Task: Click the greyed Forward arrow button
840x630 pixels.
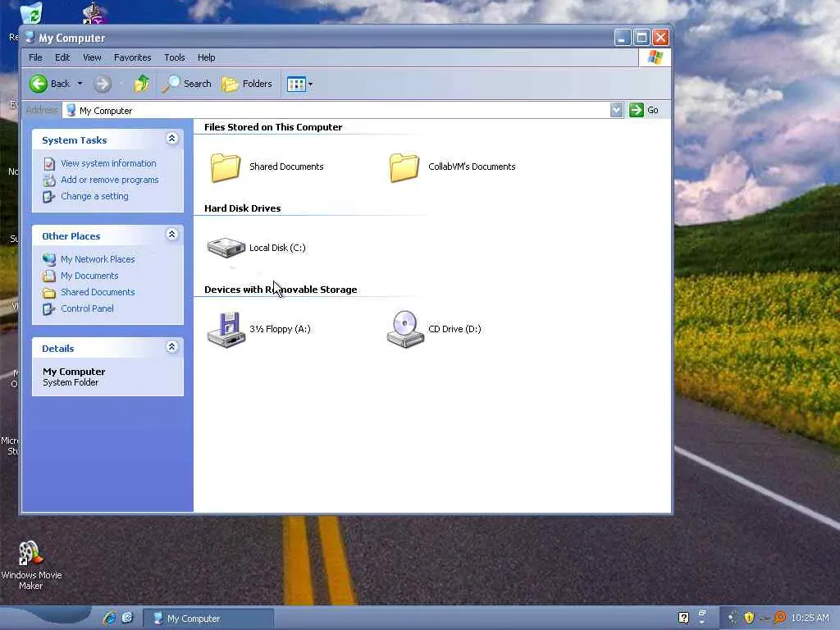Action: pos(103,84)
